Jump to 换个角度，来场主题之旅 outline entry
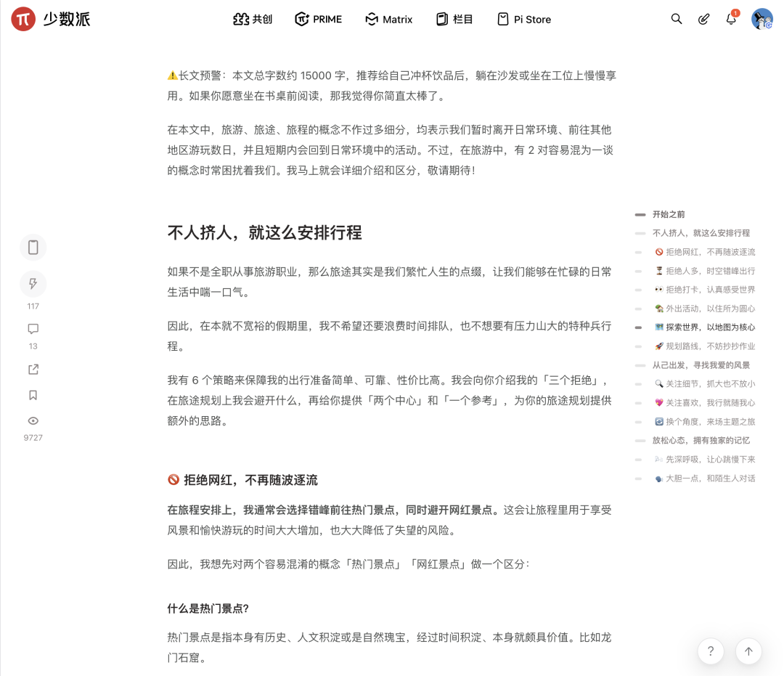The image size is (784, 676). point(705,422)
